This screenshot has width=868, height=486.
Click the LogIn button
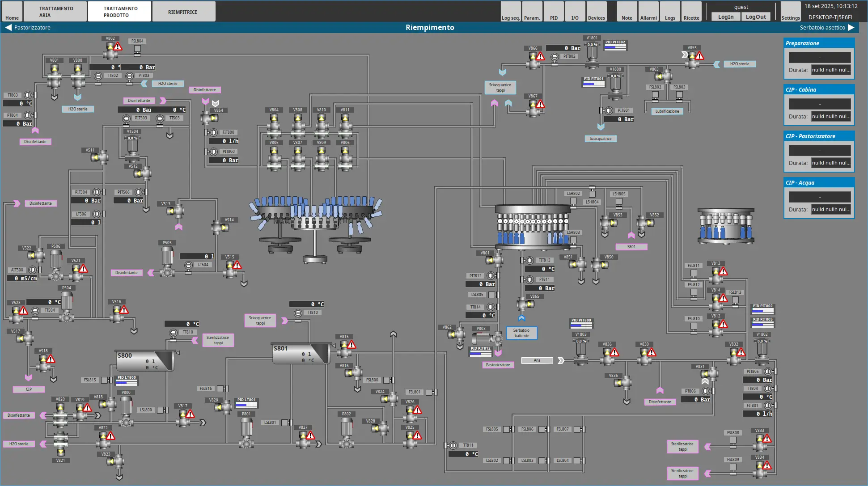point(726,17)
